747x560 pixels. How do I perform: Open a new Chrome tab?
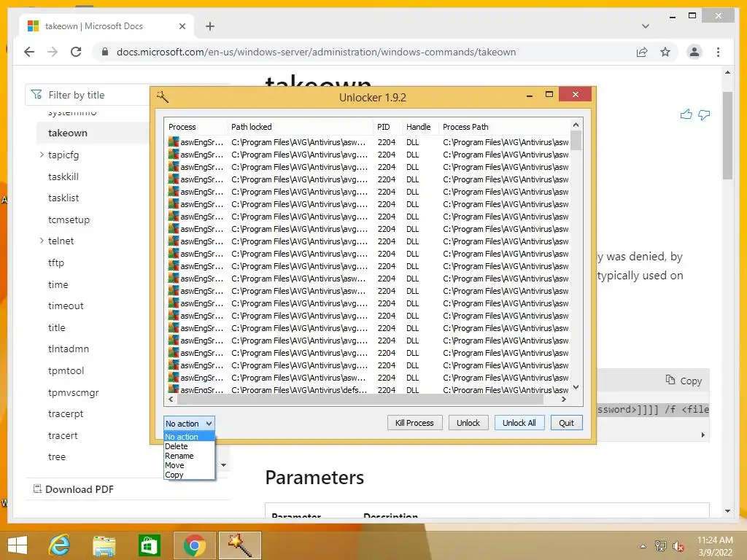click(x=210, y=26)
